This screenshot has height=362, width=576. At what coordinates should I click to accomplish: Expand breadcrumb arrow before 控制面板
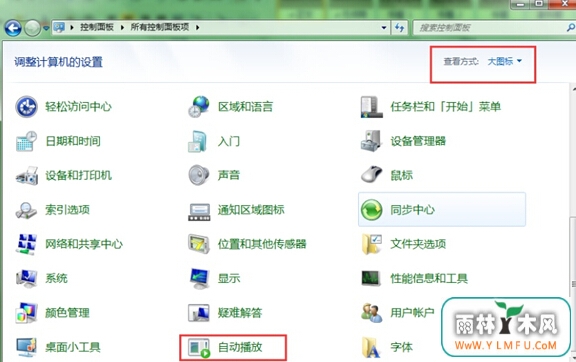72,28
